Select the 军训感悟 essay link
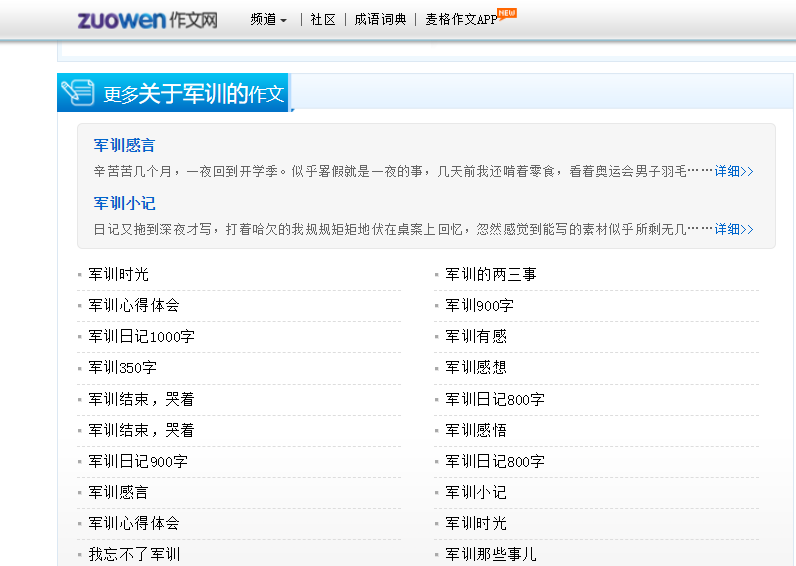The height and width of the screenshot is (566, 796). pos(476,430)
